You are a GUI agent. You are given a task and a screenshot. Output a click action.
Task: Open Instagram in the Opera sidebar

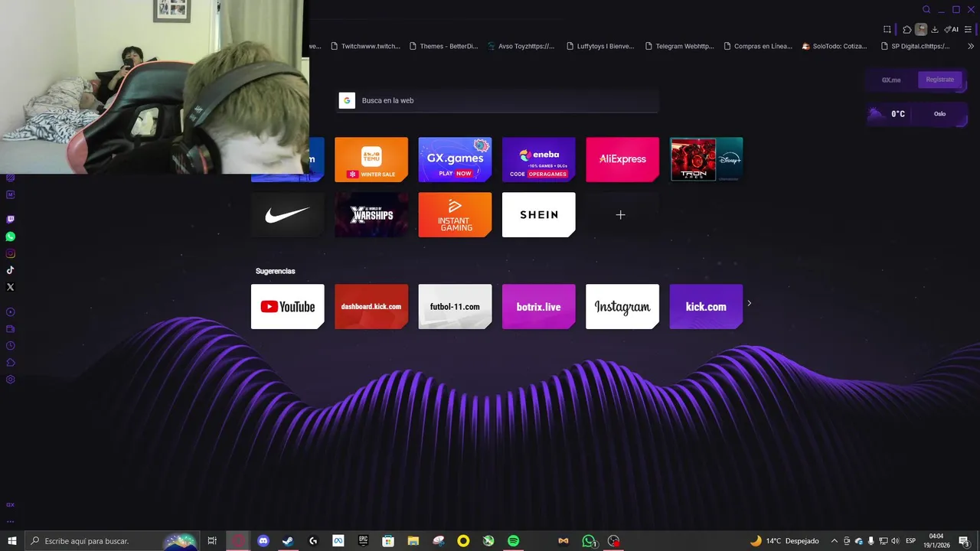(10, 253)
